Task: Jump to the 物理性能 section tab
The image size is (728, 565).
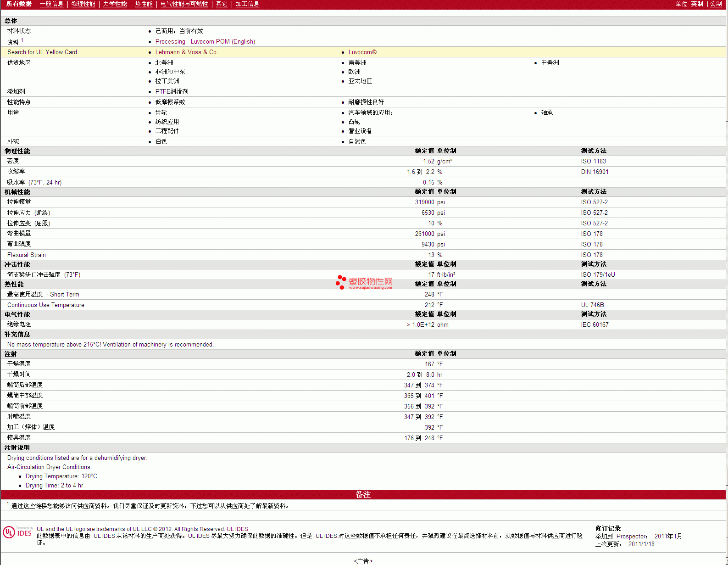Action: click(x=83, y=4)
